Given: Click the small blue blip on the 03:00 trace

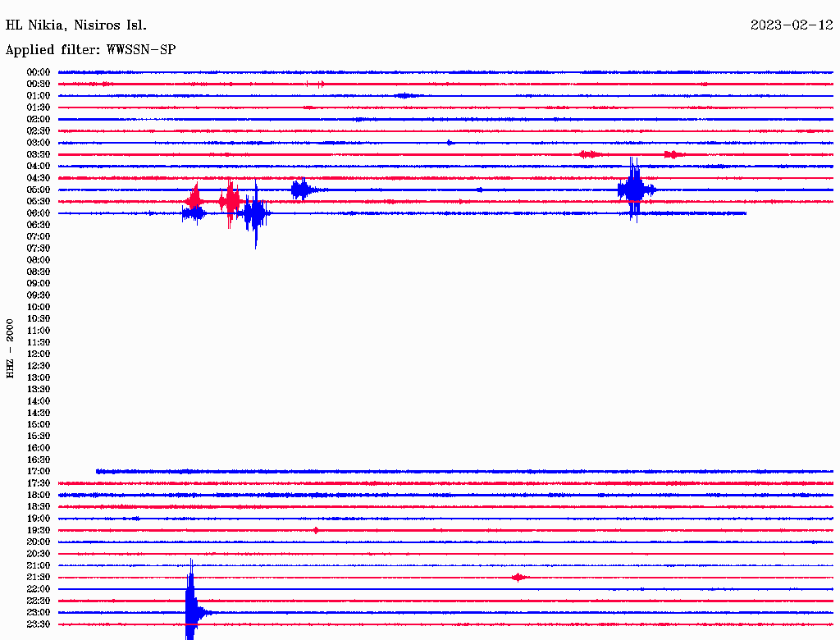Looking at the screenshot, I should tap(450, 143).
